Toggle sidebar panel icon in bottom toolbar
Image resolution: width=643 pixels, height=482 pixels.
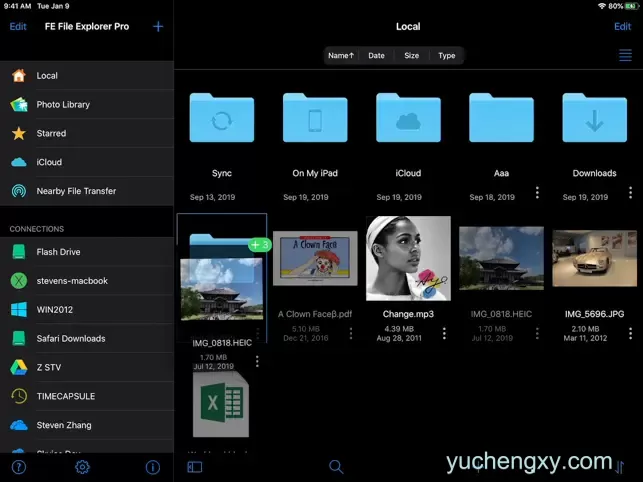195,467
